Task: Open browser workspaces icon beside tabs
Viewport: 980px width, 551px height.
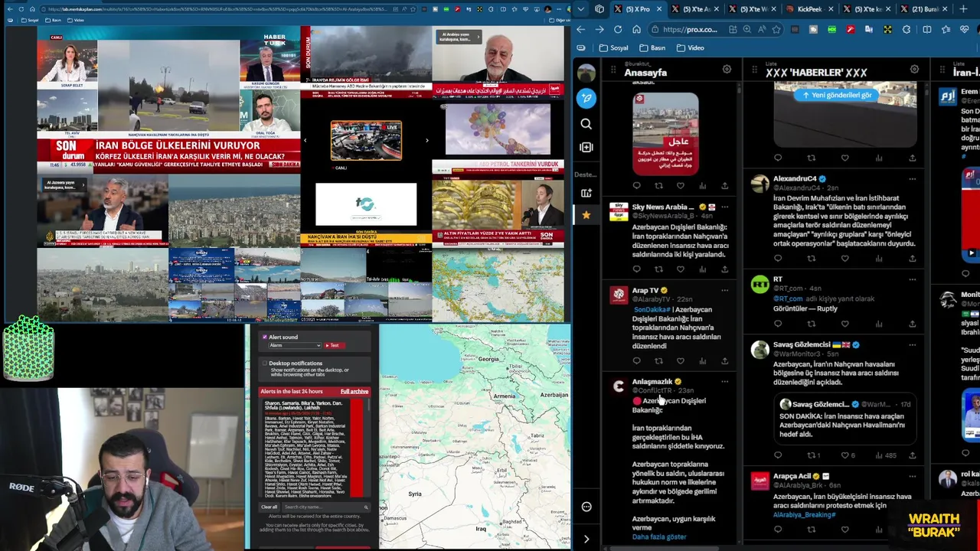Action: (x=599, y=9)
